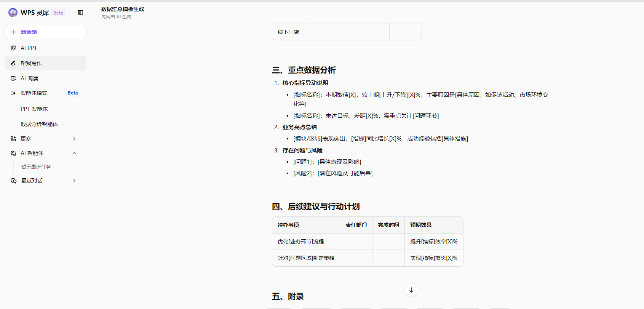Expand the 更多 section chevron
Viewport: 644px width, 309px height.
pyautogui.click(x=74, y=139)
